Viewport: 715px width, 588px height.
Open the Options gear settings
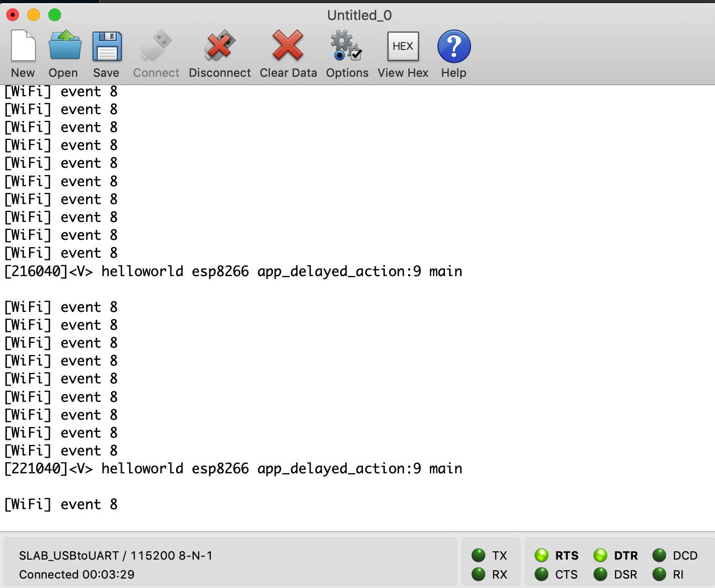point(347,46)
